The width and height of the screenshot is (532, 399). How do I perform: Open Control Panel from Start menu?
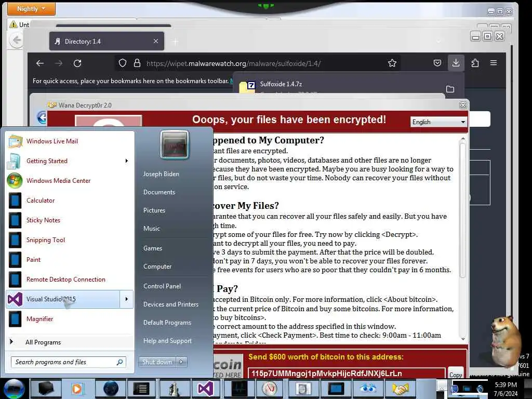point(162,286)
